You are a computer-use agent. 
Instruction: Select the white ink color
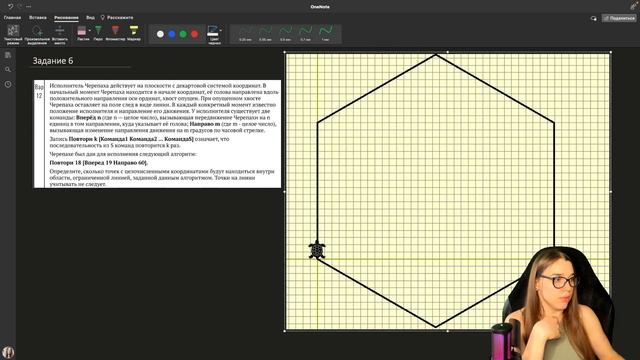(x=160, y=34)
